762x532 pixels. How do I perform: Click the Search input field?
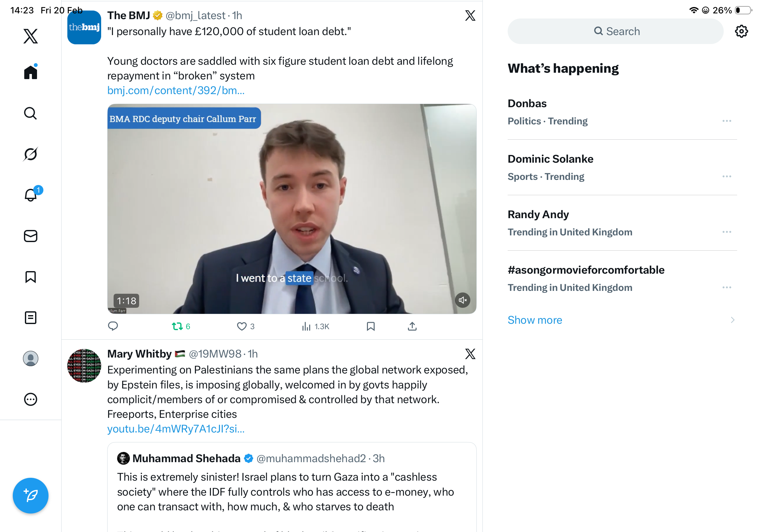coord(615,32)
